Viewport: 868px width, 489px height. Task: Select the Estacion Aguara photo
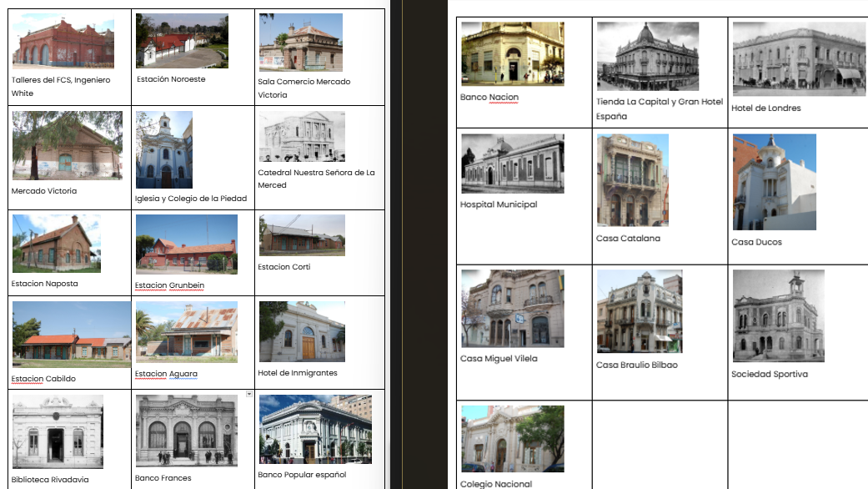pos(187,332)
